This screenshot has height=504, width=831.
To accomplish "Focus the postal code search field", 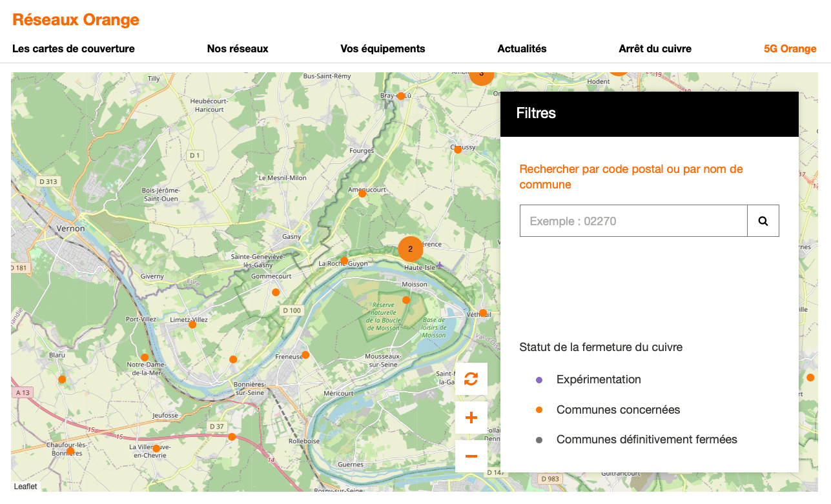I will coord(633,221).
